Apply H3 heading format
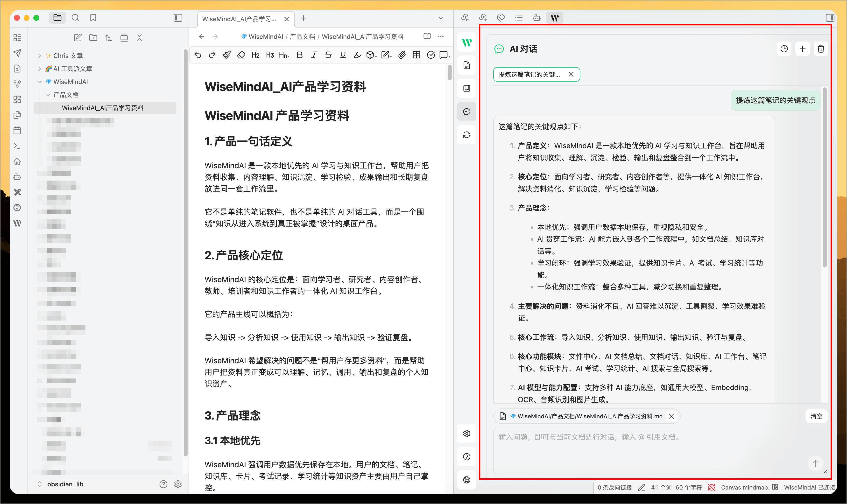 270,55
